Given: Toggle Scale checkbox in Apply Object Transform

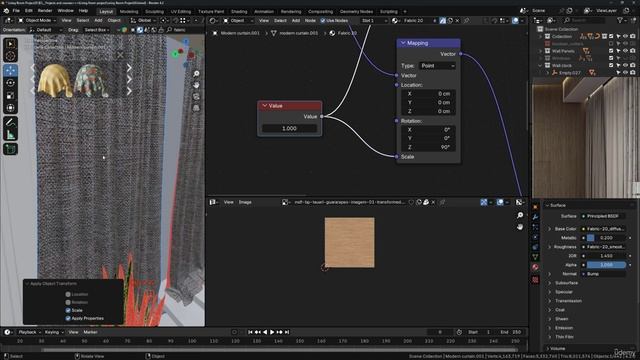Looking at the screenshot, I should click(68, 310).
